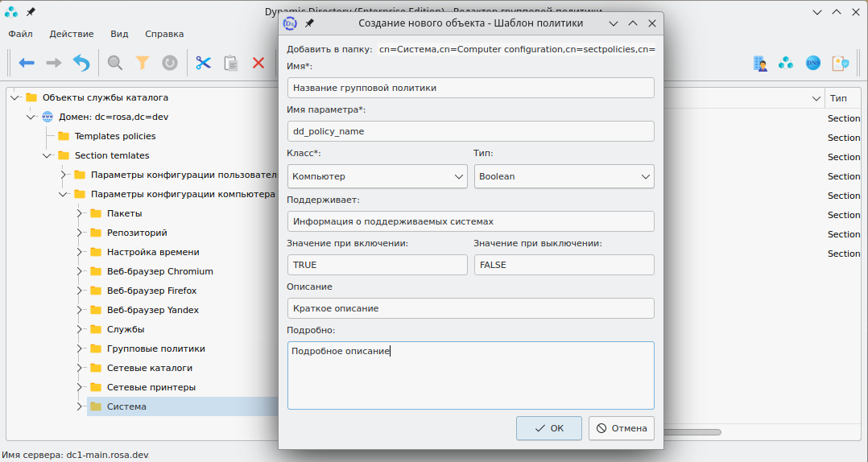
Task: Cut selection using the scissors icon
Action: [203, 63]
